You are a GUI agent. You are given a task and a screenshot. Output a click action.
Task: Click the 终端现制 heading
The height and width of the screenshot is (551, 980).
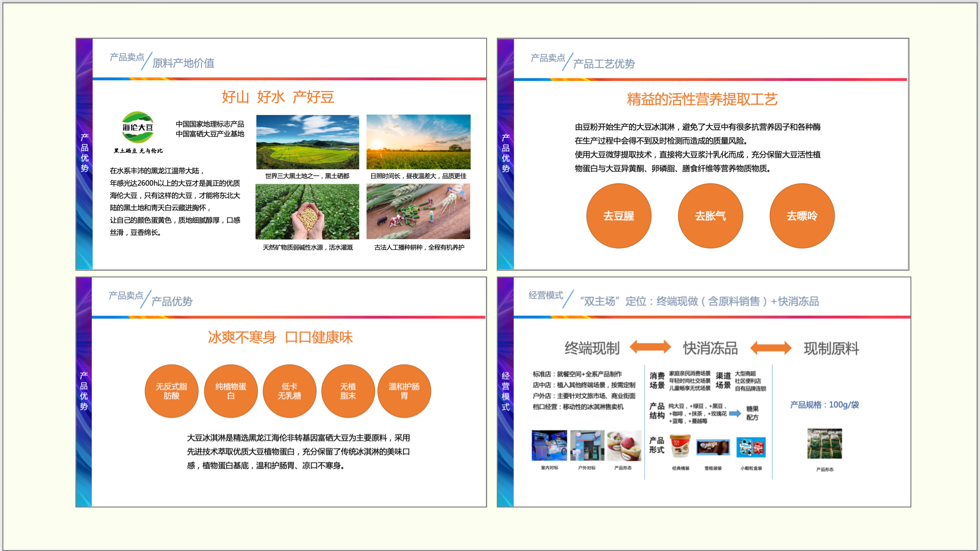pos(591,348)
